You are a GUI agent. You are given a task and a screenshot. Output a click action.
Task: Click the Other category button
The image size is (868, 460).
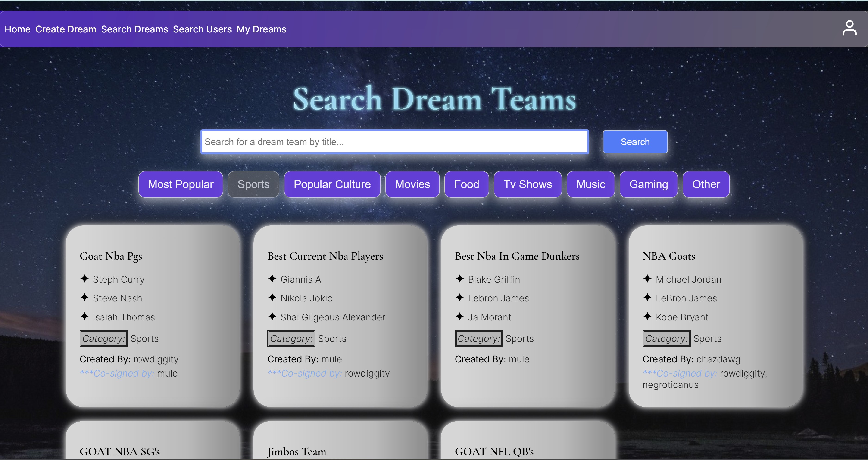(x=706, y=184)
